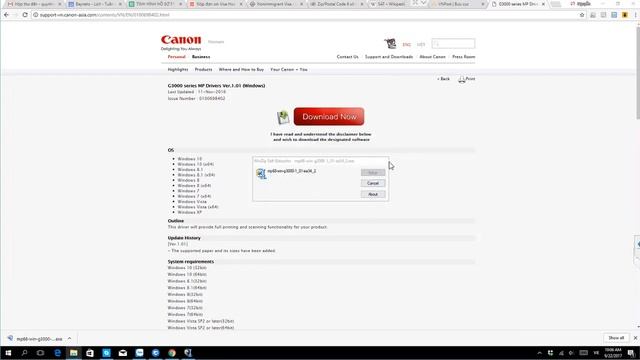Click the grayed Setup button in dialog
This screenshot has width=640, height=360.
373,173
